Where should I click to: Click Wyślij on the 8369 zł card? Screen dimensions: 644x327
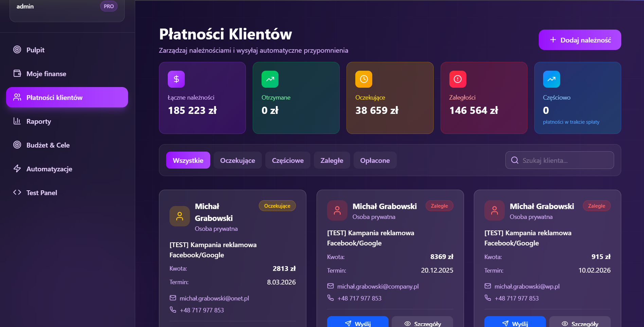point(357,322)
